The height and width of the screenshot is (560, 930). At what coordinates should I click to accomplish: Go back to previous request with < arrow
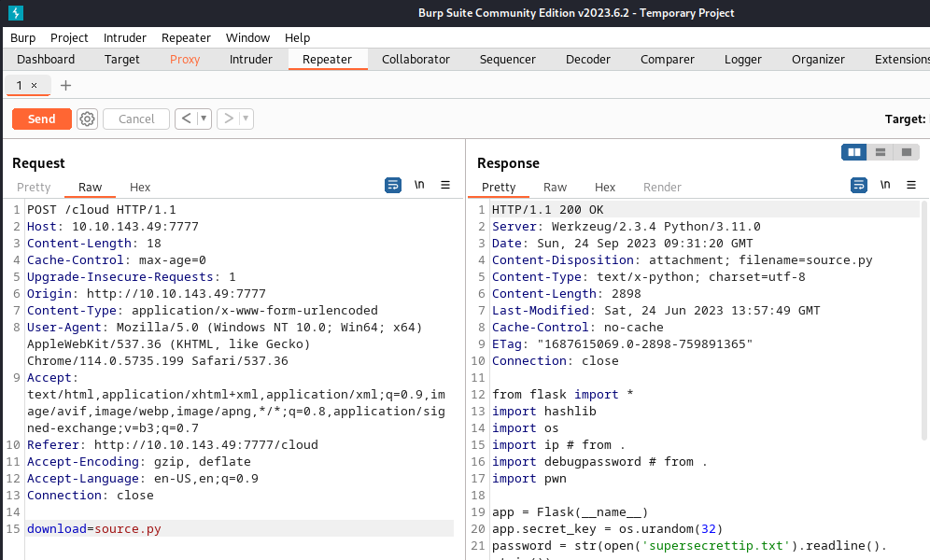pyautogui.click(x=186, y=119)
